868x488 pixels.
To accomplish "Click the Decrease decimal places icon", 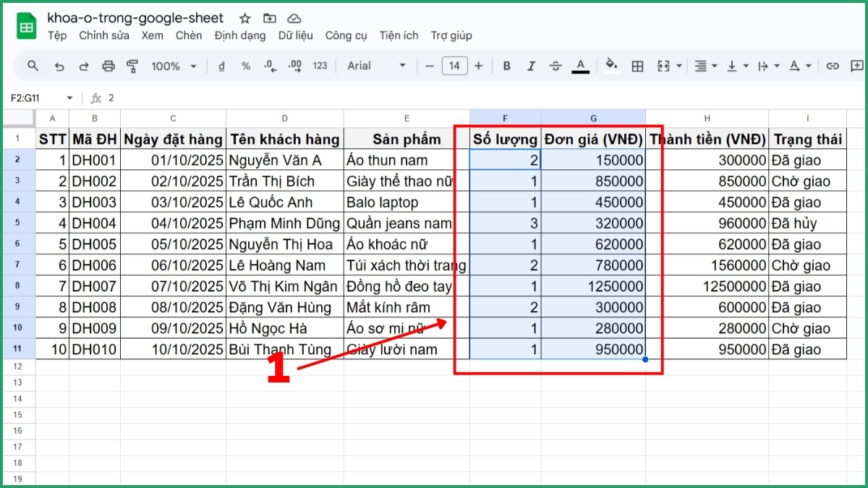I will coord(268,66).
